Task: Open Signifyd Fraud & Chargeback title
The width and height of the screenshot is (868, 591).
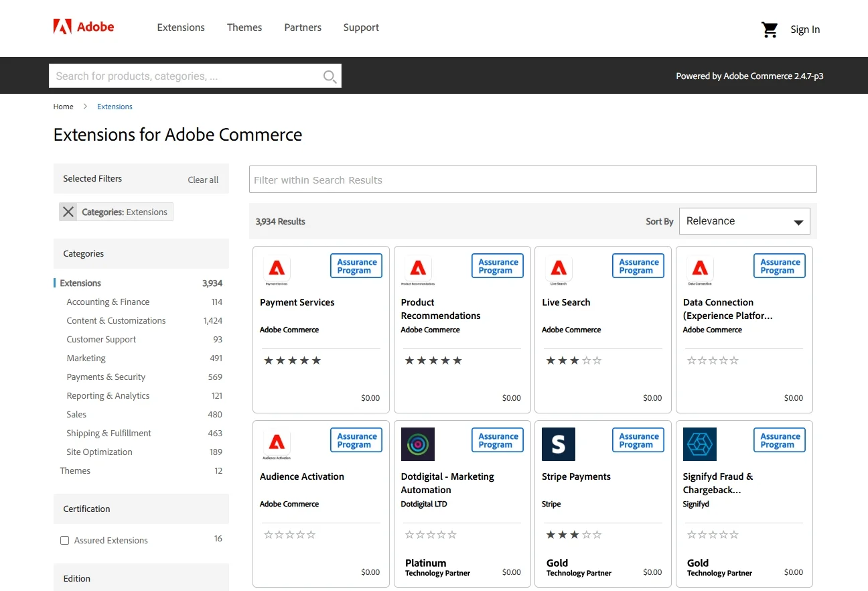Action: click(718, 483)
